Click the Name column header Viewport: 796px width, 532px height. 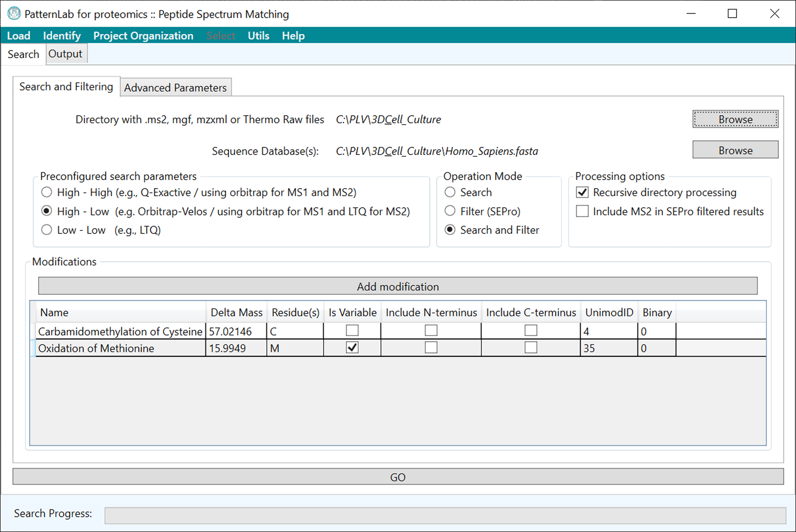[121, 312]
